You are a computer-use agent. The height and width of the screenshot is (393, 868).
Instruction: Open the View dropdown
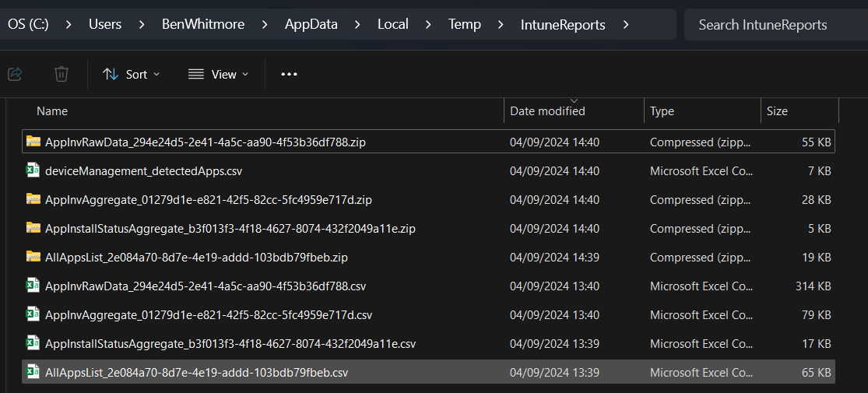point(218,74)
